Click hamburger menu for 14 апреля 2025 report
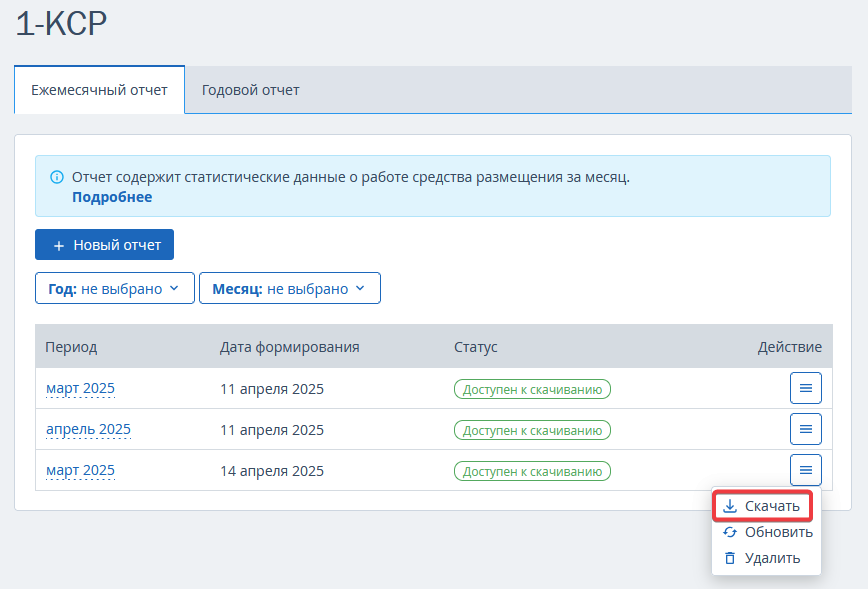 point(805,470)
